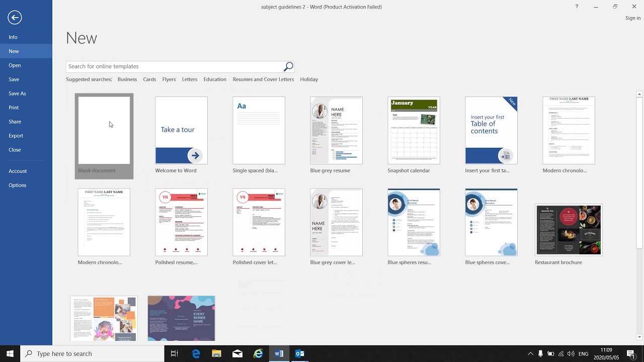Search suggested Business templates
The width and height of the screenshot is (644, 362).
pyautogui.click(x=127, y=79)
